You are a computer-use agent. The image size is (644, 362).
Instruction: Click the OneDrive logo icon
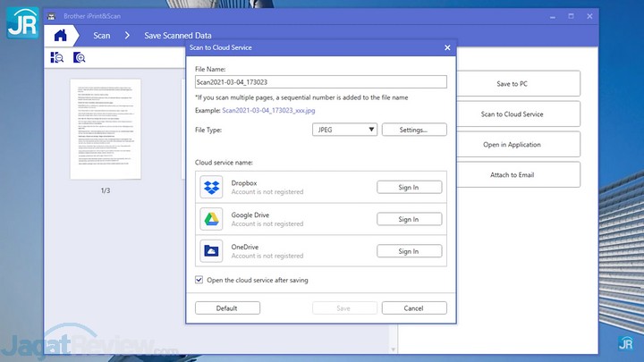point(211,251)
